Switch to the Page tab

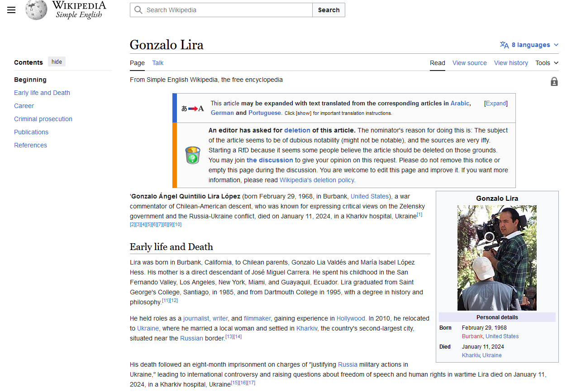pos(137,63)
